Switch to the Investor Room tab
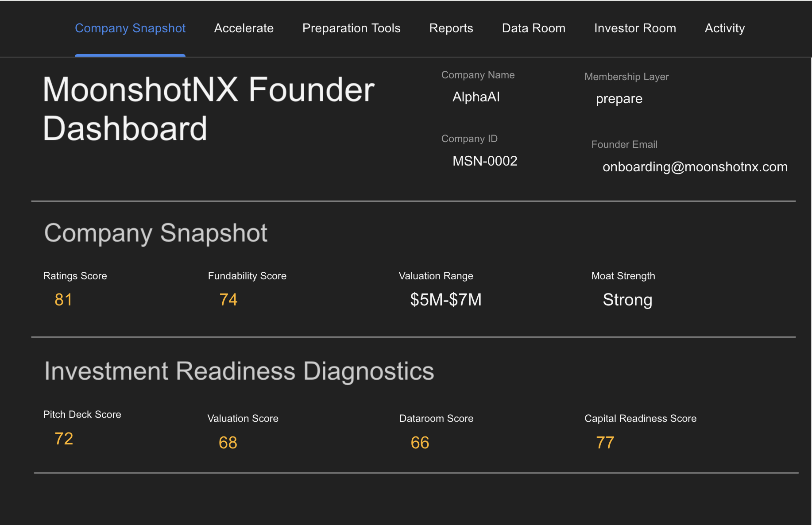 (635, 28)
